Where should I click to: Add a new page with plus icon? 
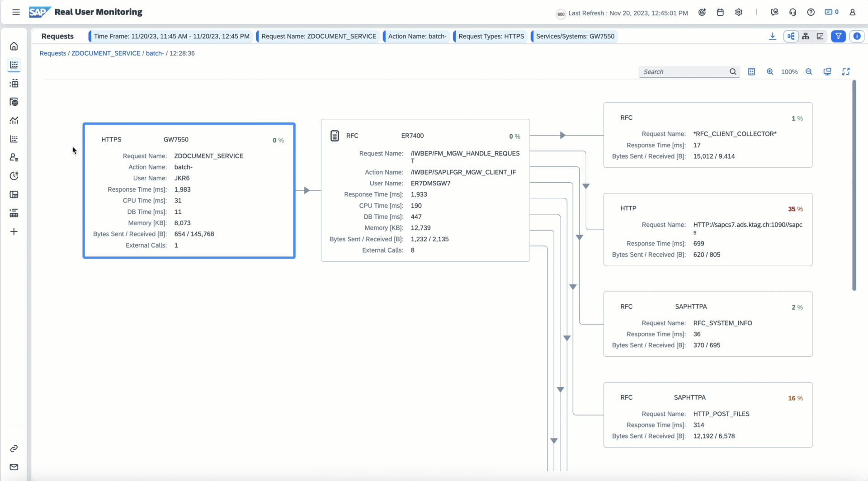click(x=14, y=231)
